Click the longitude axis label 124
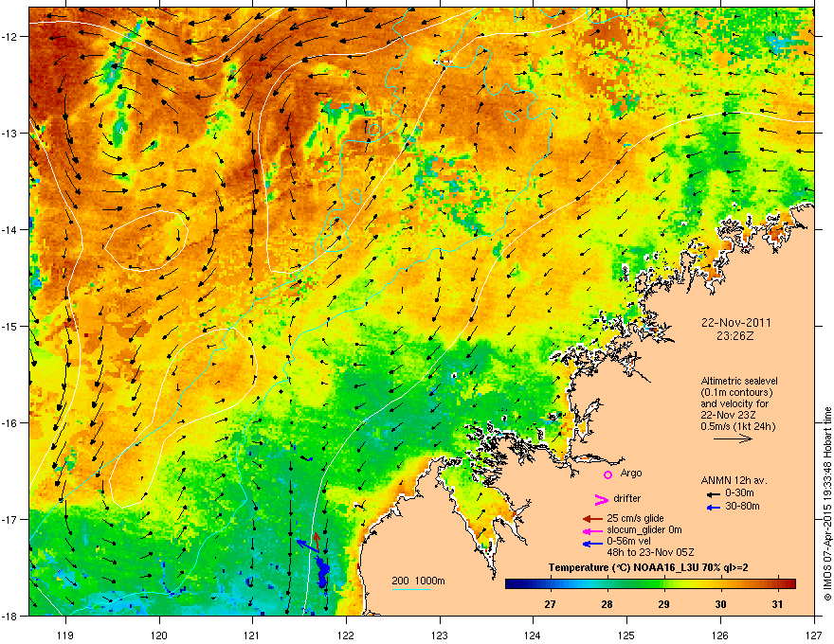Image resolution: width=834 pixels, height=644 pixels. coord(533,635)
